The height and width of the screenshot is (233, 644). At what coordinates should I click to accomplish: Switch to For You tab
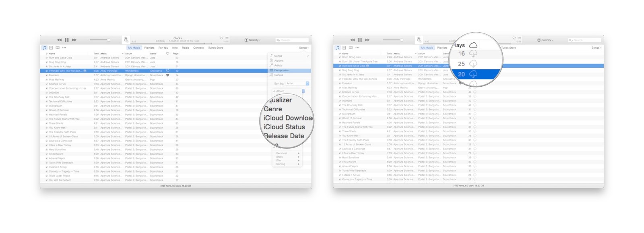click(163, 48)
